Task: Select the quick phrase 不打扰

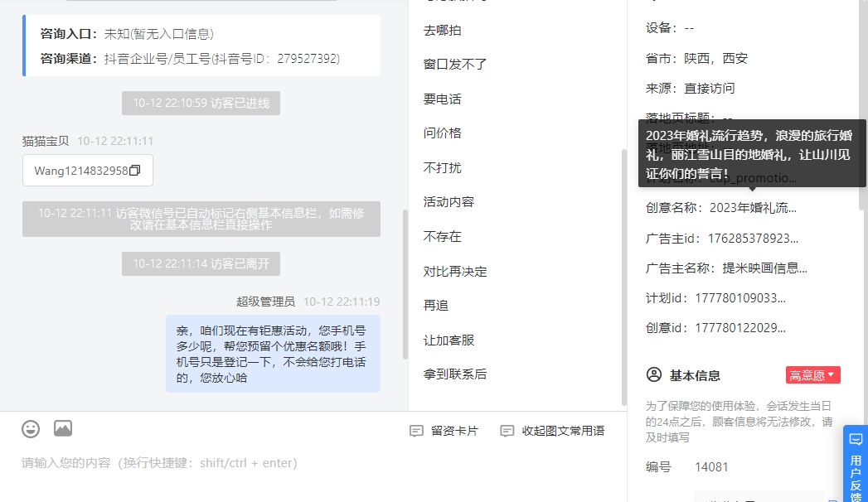Action: tap(443, 167)
